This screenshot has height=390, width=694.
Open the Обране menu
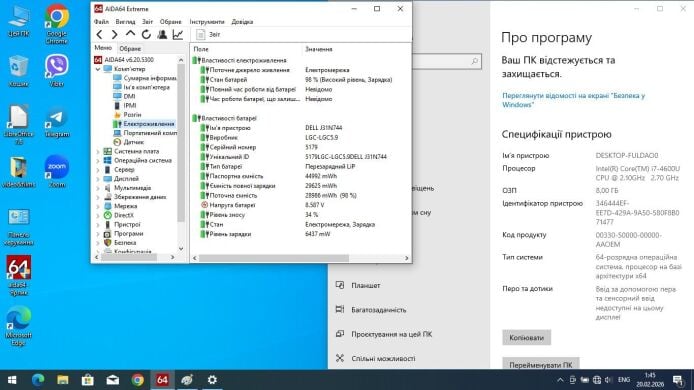[170, 22]
